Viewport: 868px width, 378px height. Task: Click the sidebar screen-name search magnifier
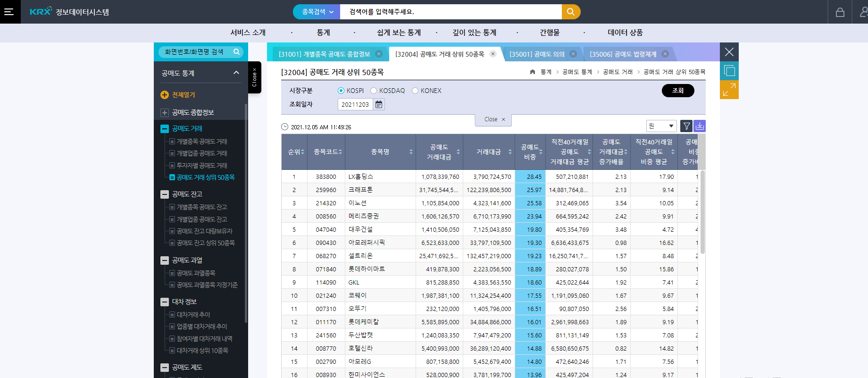(237, 51)
